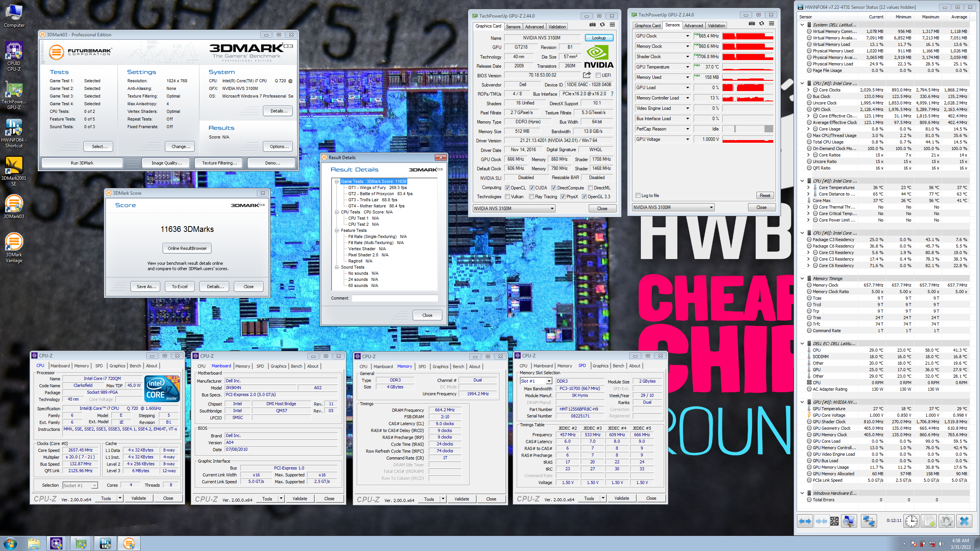The width and height of the screenshot is (980, 551).
Task: Enable Log to file checkbox
Action: point(638,196)
